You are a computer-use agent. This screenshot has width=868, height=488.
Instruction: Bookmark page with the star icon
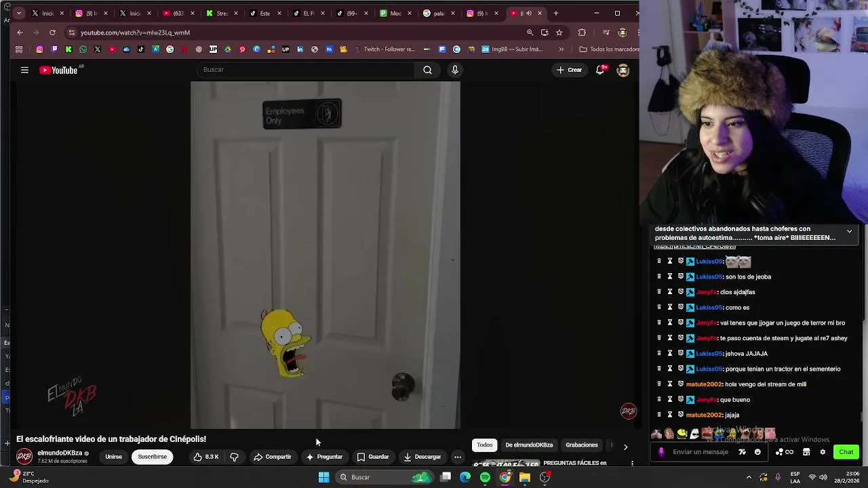coord(559,33)
